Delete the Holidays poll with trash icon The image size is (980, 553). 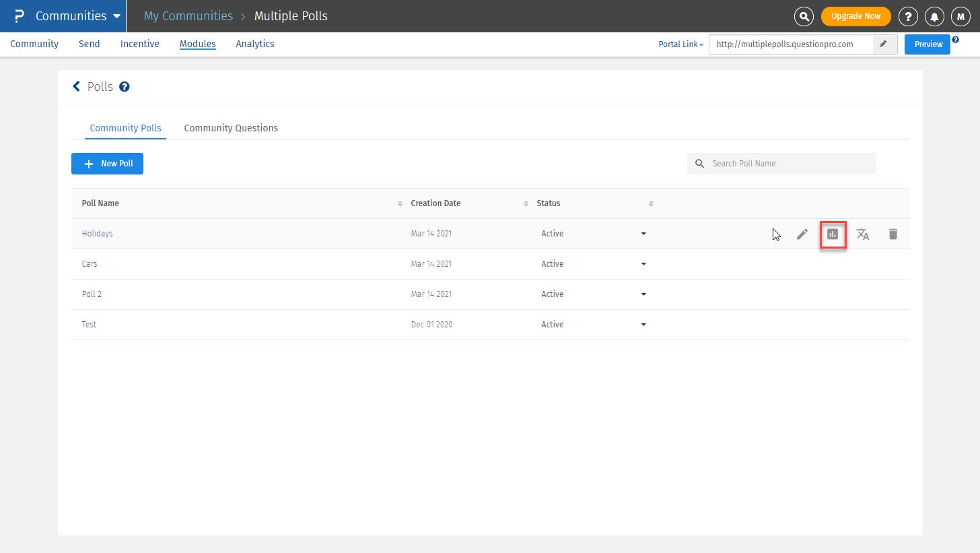point(893,234)
